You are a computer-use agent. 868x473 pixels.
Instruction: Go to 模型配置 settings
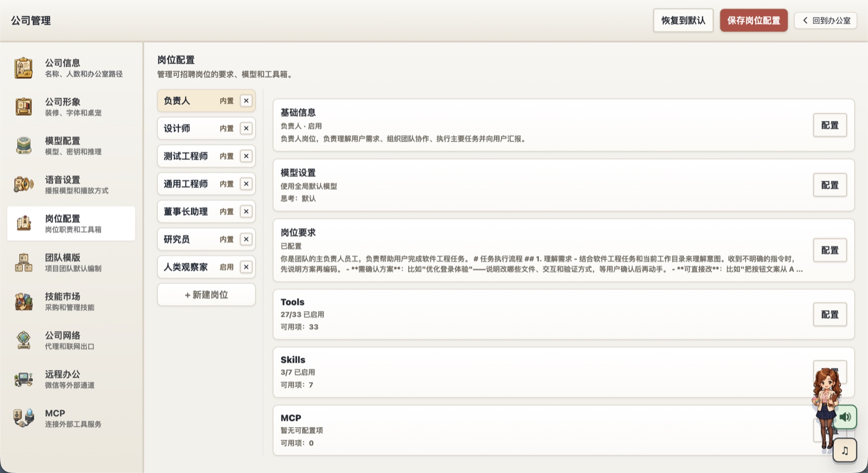click(71, 146)
